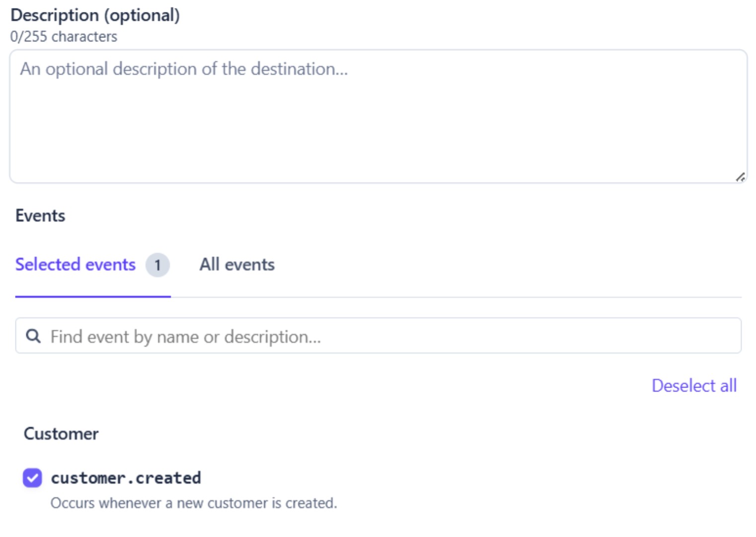Image resolution: width=756 pixels, height=537 pixels.
Task: Focus the Description optional text area
Action: [x=378, y=116]
